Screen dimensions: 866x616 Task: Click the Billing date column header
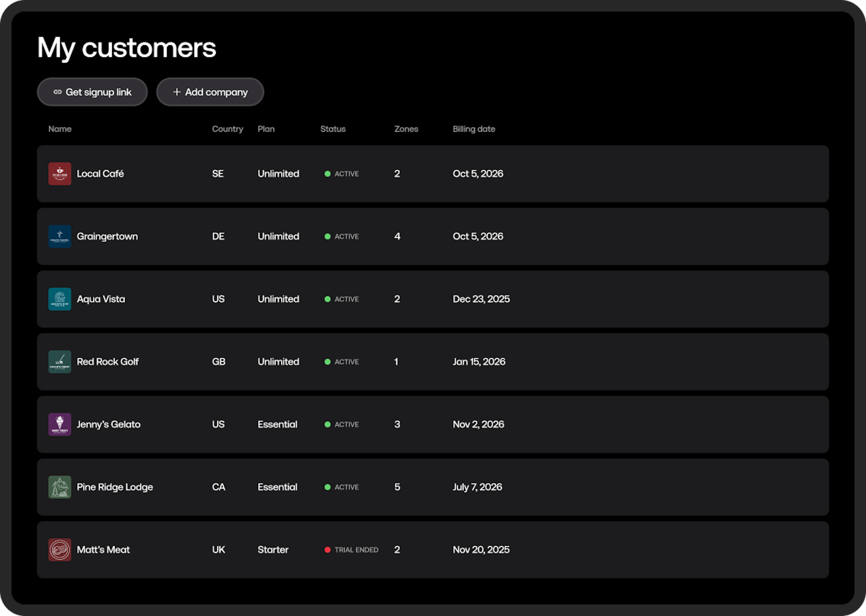pyautogui.click(x=474, y=129)
